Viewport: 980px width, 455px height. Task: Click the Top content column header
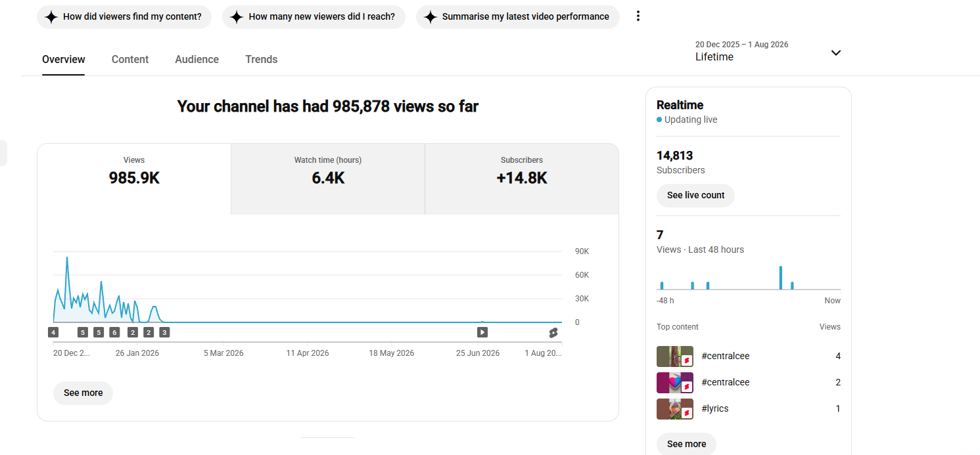[x=678, y=327]
